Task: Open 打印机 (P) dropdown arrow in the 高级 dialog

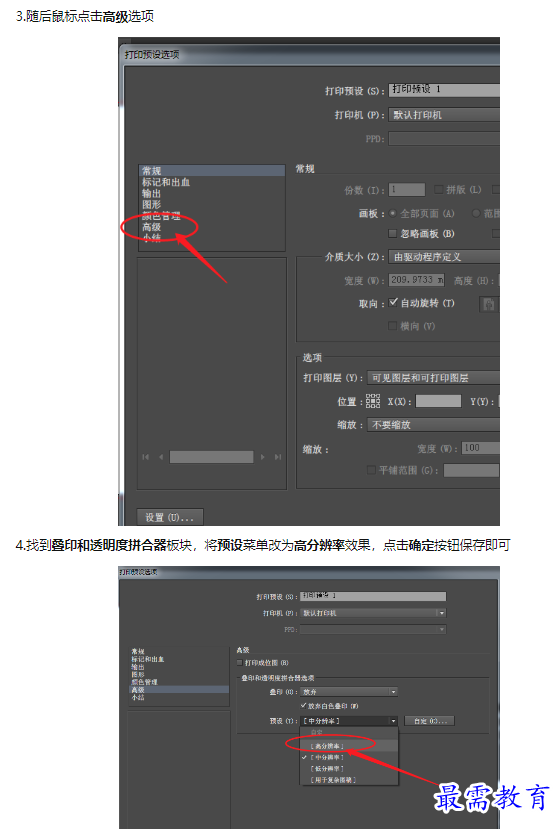Action: [441, 613]
